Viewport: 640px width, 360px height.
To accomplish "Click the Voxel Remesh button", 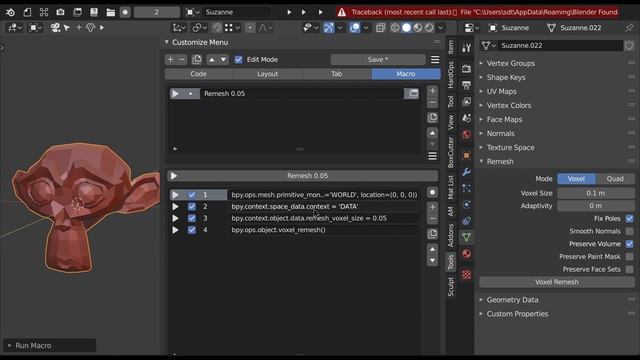I will pos(557,282).
